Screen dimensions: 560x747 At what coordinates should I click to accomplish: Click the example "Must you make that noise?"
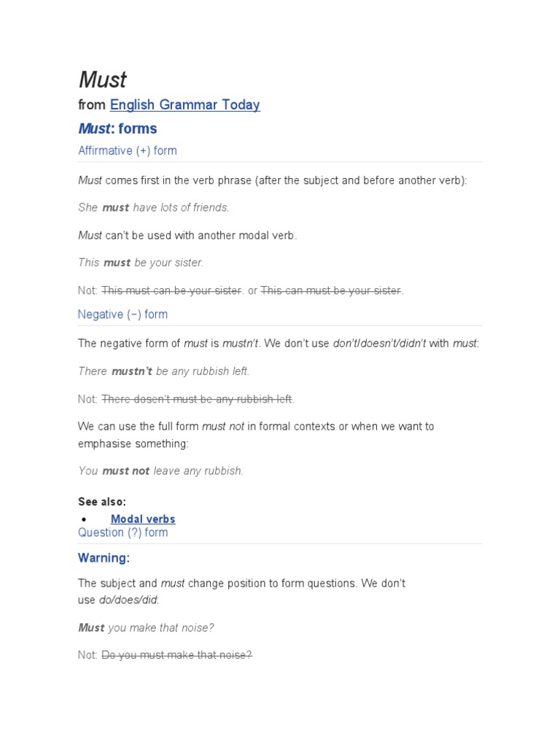click(146, 628)
